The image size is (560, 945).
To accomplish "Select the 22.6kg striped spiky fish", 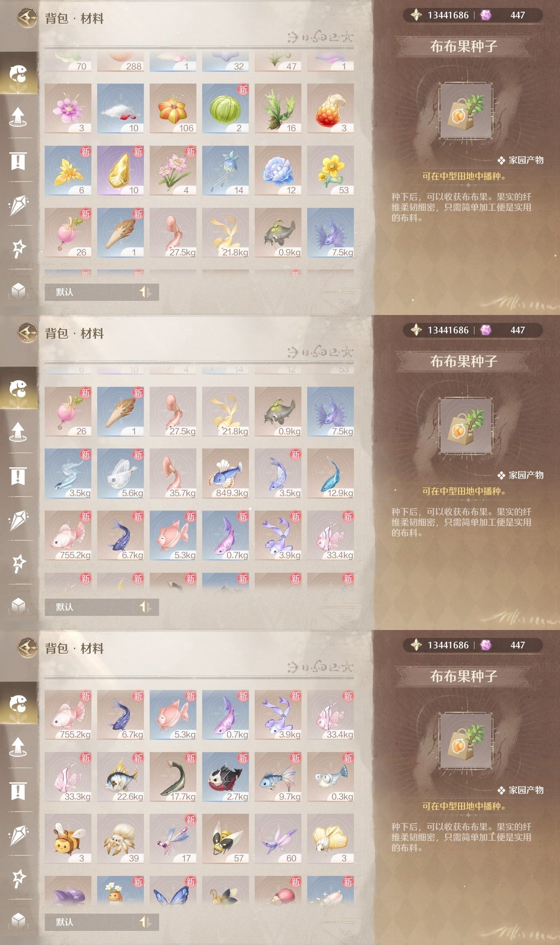I will coord(120,777).
